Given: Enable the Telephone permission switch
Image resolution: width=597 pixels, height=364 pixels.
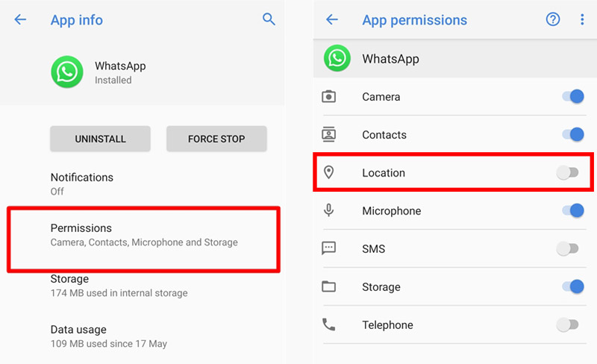Looking at the screenshot, I should (x=567, y=324).
